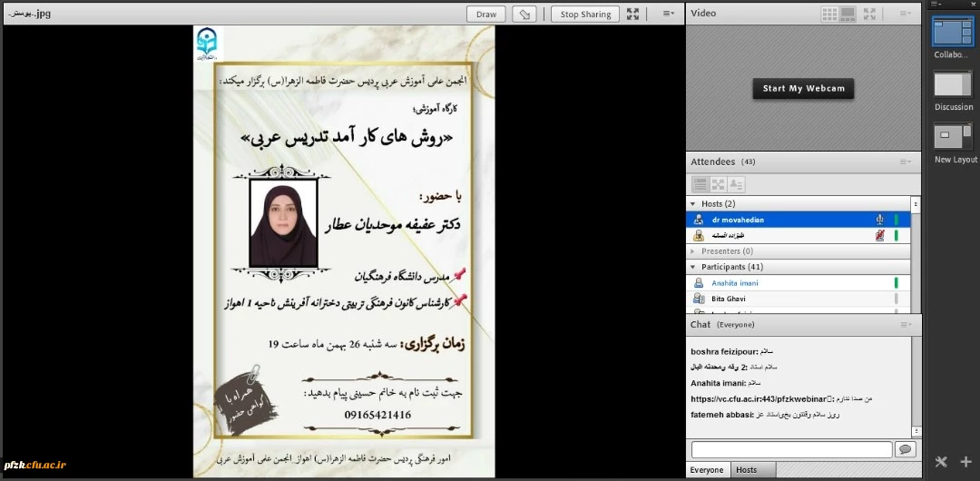Show the Attendee status view
980x481 pixels.
(x=736, y=184)
